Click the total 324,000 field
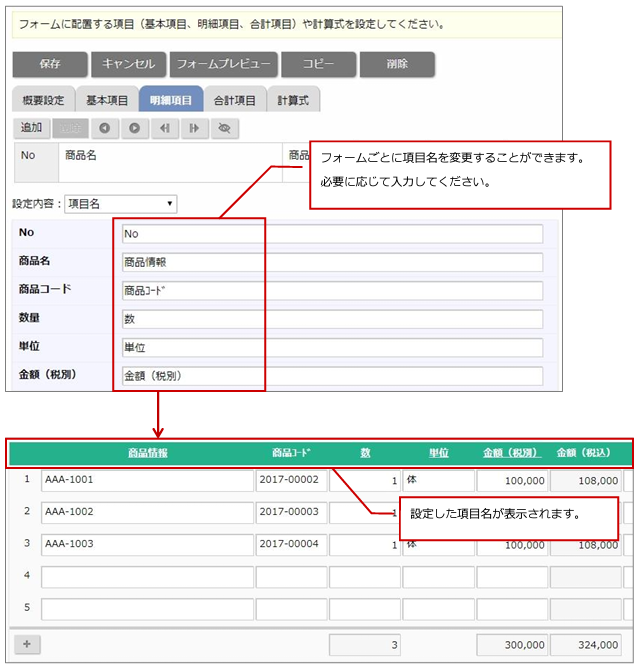Viewport: 640px width, 672px height. 586,645
